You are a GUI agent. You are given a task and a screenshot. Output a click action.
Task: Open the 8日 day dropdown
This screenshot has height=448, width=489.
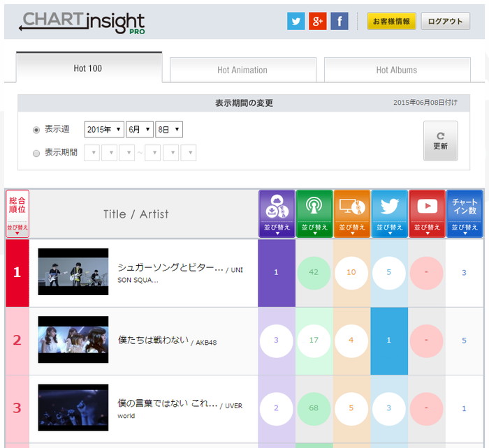coord(168,130)
